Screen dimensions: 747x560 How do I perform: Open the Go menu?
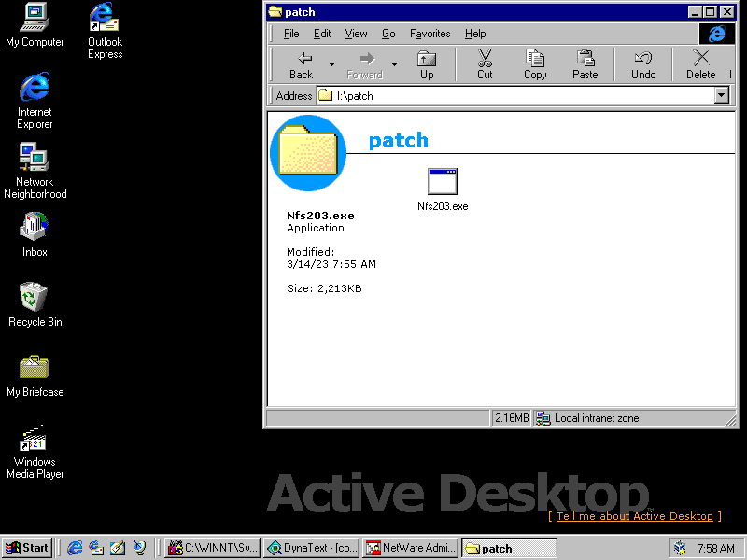388,34
